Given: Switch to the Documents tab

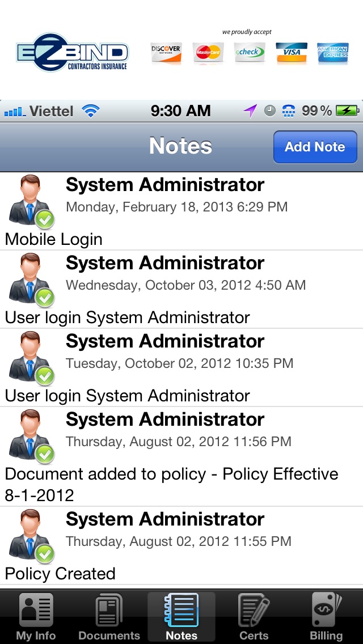Looking at the screenshot, I should pos(109,617).
